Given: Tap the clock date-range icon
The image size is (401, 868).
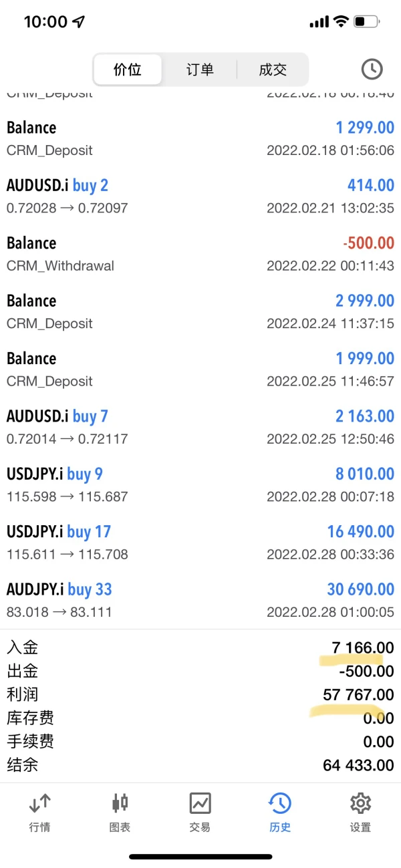Looking at the screenshot, I should 372,69.
